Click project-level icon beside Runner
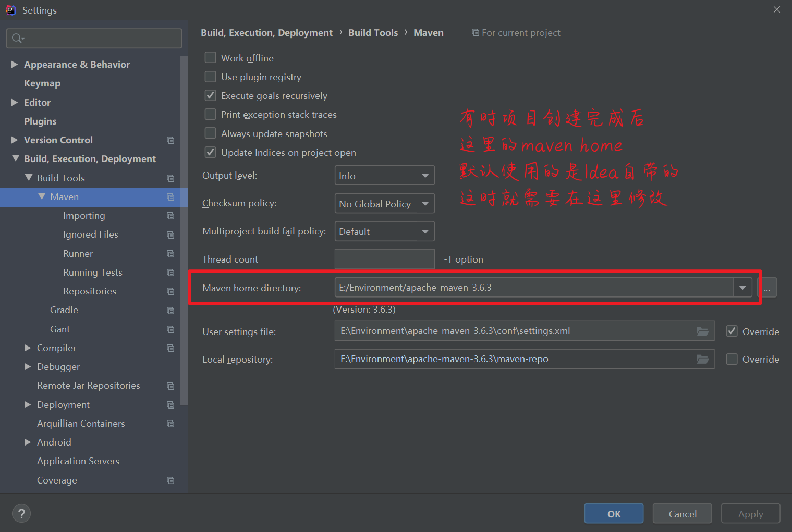Screen dimensions: 792x532 (170, 254)
